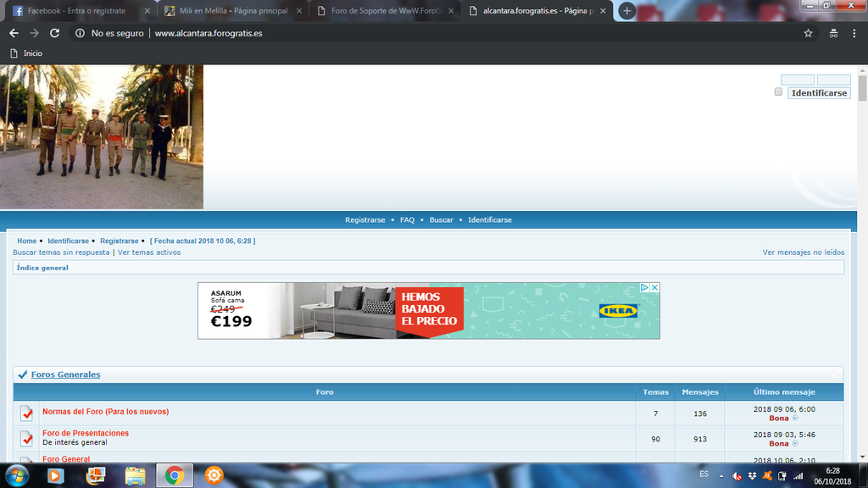The image size is (868, 488).
Task: Open the AdChoices info icon on the ad
Action: click(x=644, y=288)
